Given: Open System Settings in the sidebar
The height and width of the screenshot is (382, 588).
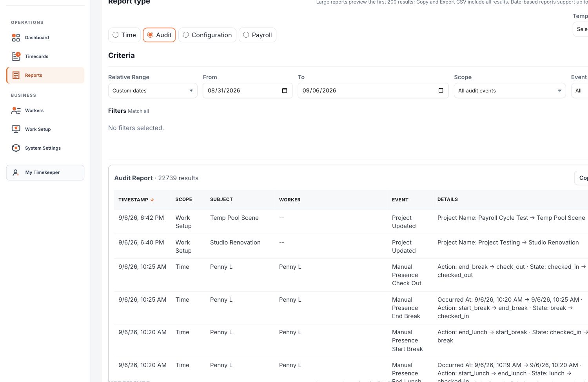Looking at the screenshot, I should [45, 148].
